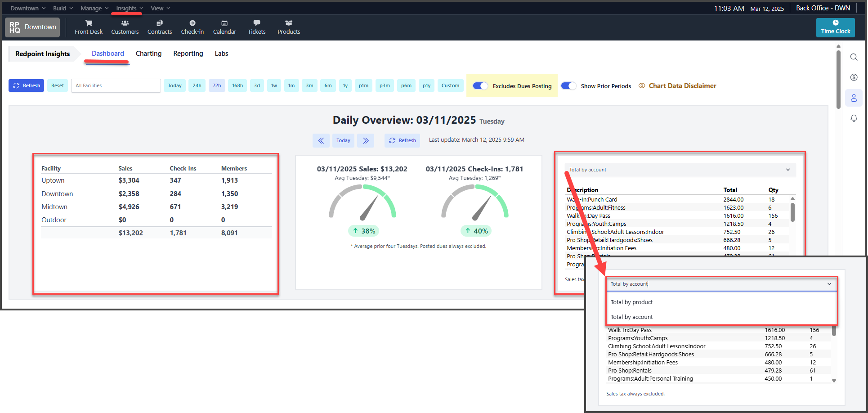868x413 pixels.
Task: Toggle Excludes Dues Posting switch
Action: tap(480, 86)
